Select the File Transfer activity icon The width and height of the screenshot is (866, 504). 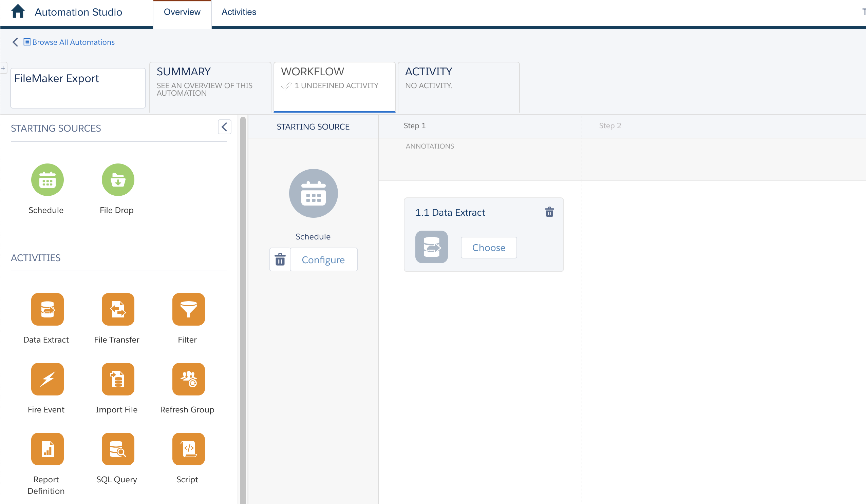pyautogui.click(x=117, y=309)
